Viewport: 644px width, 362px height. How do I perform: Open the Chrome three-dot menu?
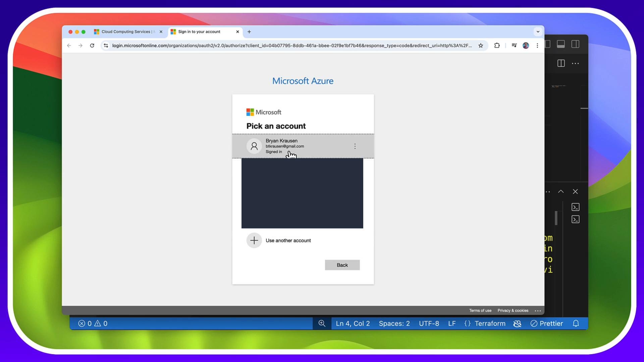click(537, 46)
